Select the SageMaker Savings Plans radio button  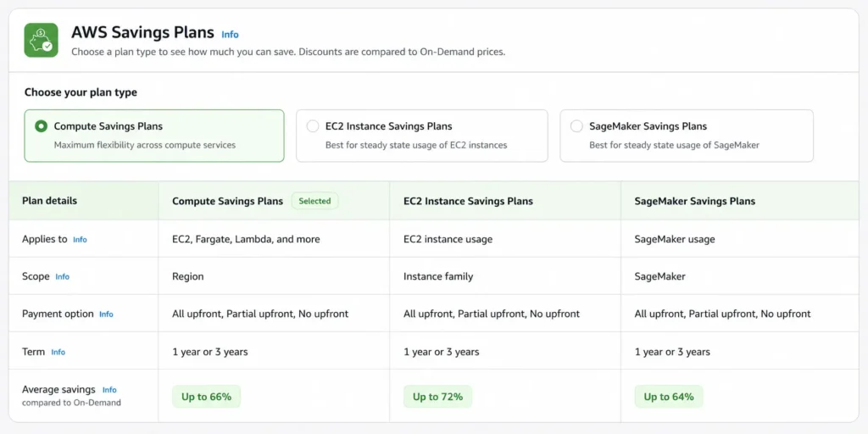click(576, 126)
